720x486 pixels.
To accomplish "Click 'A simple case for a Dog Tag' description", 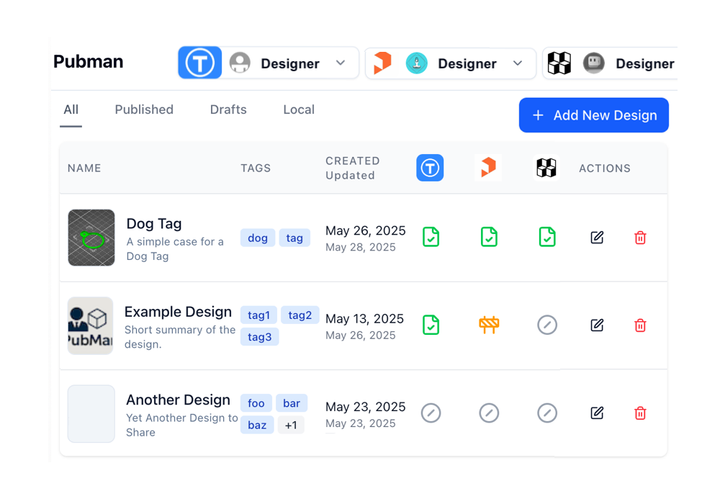I will [x=175, y=249].
